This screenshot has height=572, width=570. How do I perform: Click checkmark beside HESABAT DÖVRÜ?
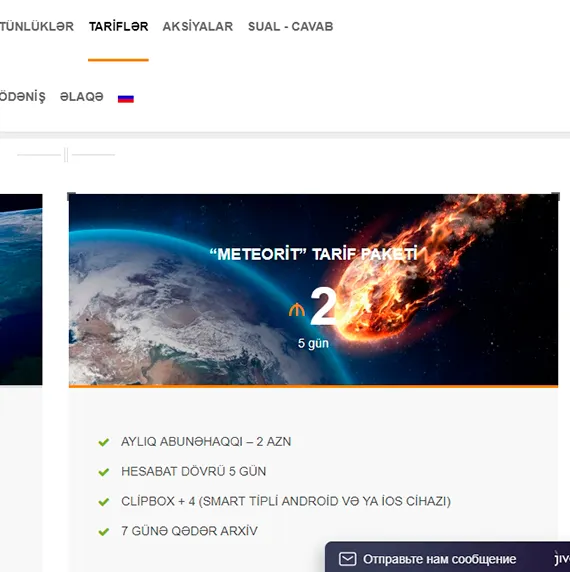click(104, 472)
